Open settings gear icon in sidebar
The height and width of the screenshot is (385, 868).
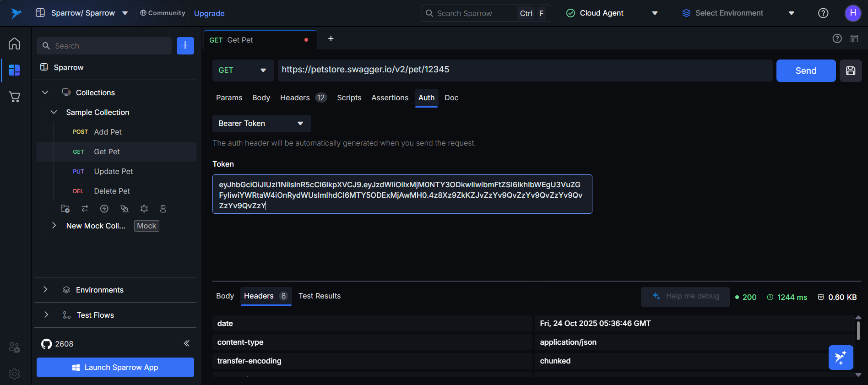(15, 374)
